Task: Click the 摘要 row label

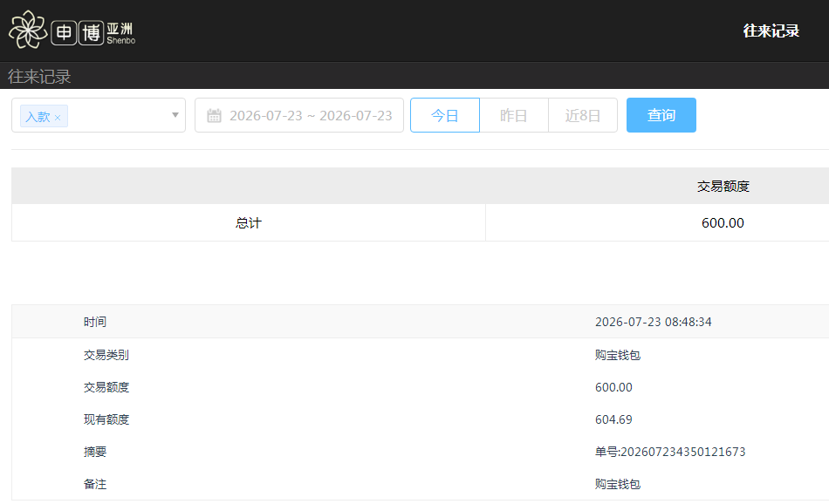Action: [x=95, y=452]
